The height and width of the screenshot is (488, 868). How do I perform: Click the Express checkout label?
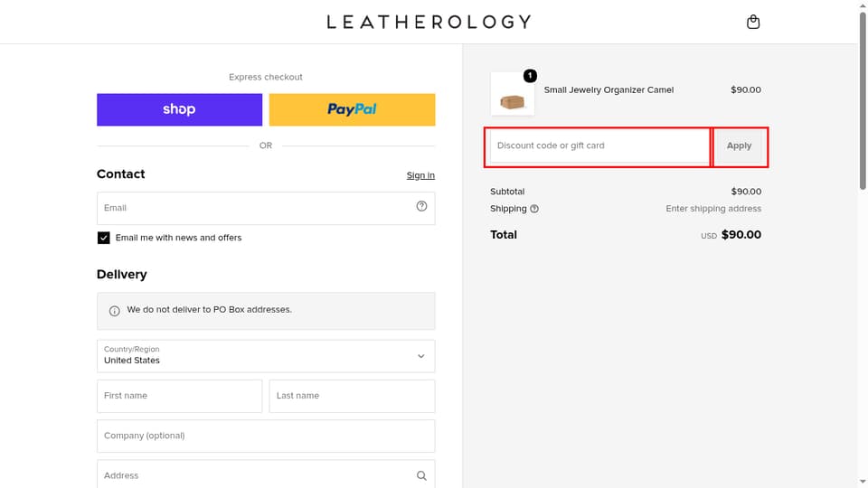click(266, 77)
